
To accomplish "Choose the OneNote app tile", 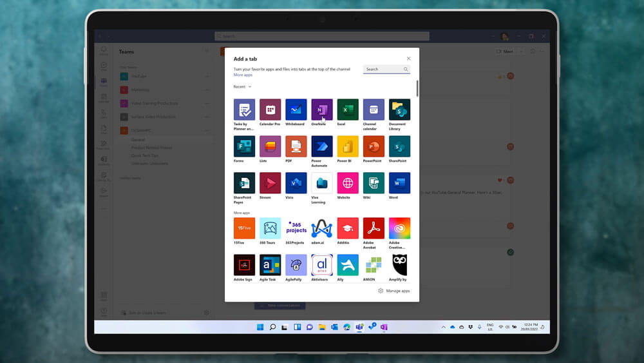I will click(x=322, y=110).
